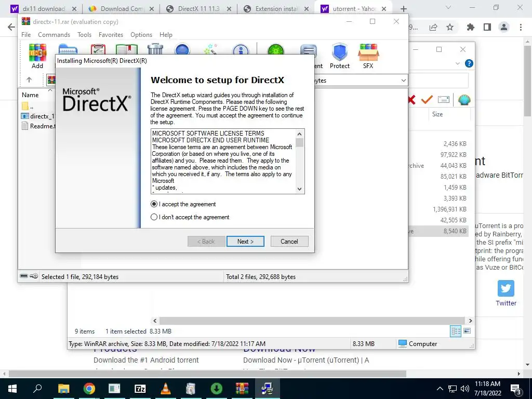Click the Wizard wand icon in WinRAR toolbar
532x399 pixels.
pyautogui.click(x=211, y=49)
